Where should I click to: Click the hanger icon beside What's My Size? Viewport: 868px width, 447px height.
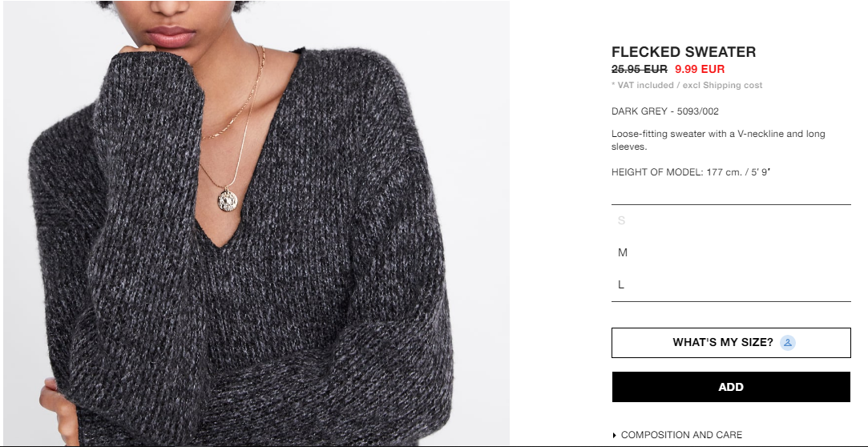coord(787,342)
